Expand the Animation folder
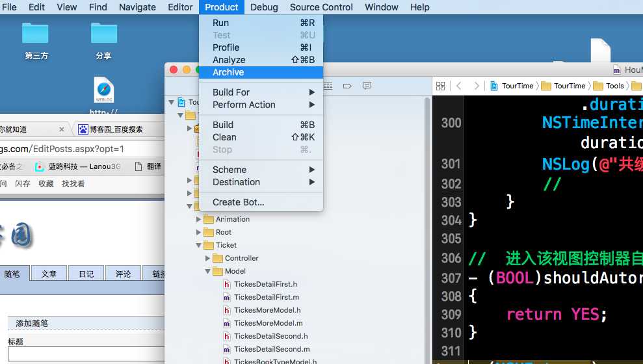This screenshot has width=643, height=364. [x=198, y=219]
